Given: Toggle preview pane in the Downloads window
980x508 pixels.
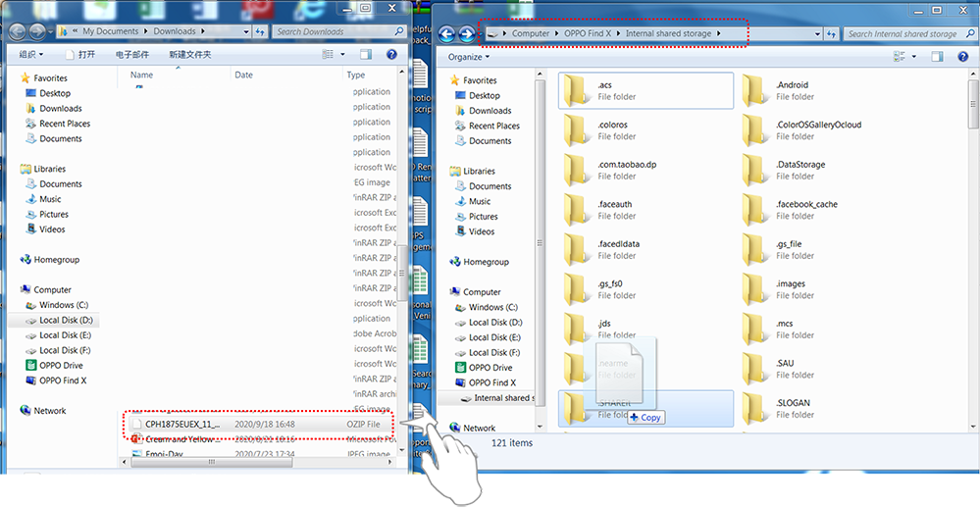Looking at the screenshot, I should coord(366,54).
